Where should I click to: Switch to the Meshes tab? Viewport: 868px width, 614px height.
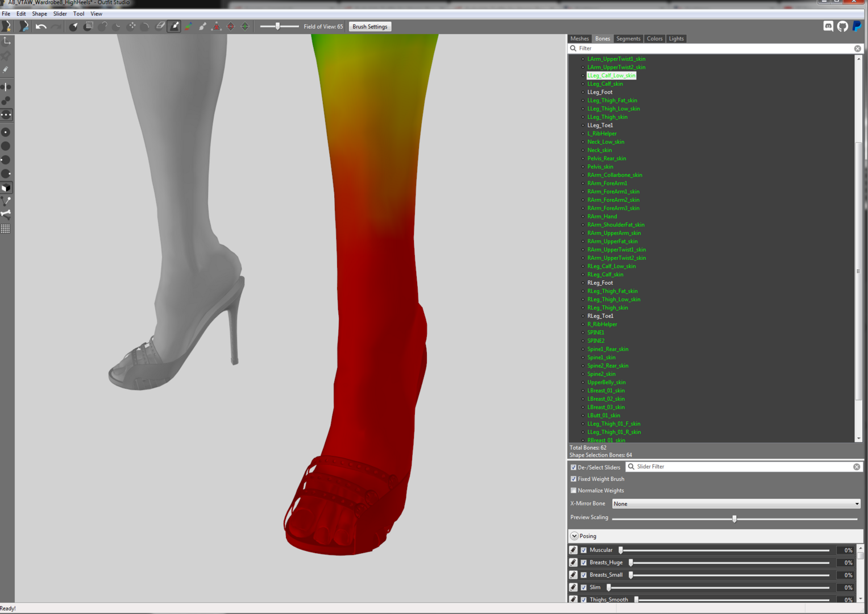point(579,39)
